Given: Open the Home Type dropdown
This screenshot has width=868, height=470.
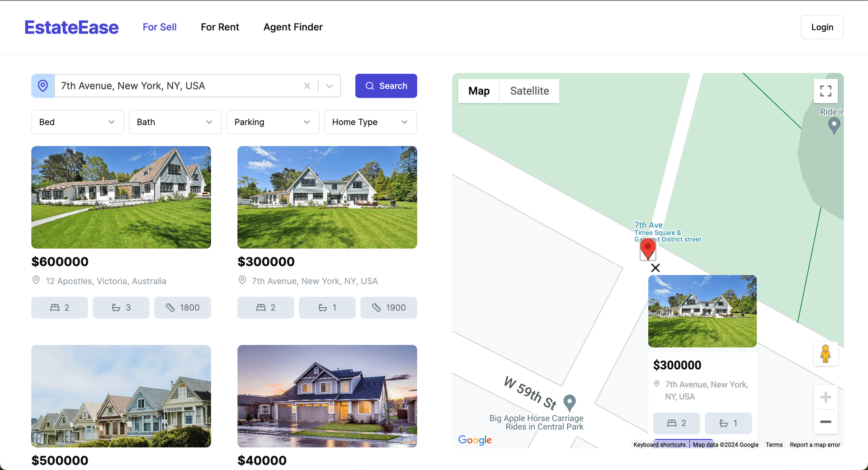Looking at the screenshot, I should coord(370,122).
